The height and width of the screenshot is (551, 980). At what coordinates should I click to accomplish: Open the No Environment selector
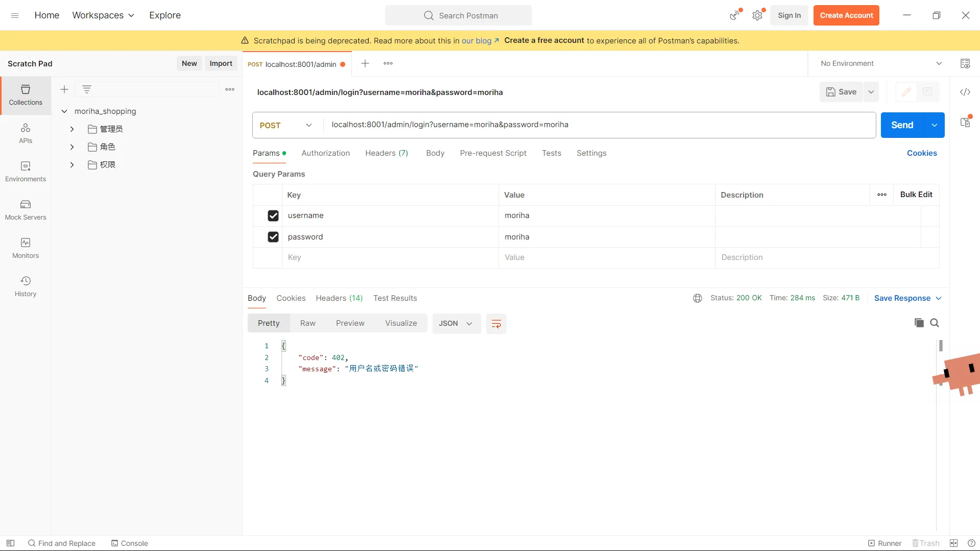coord(881,63)
